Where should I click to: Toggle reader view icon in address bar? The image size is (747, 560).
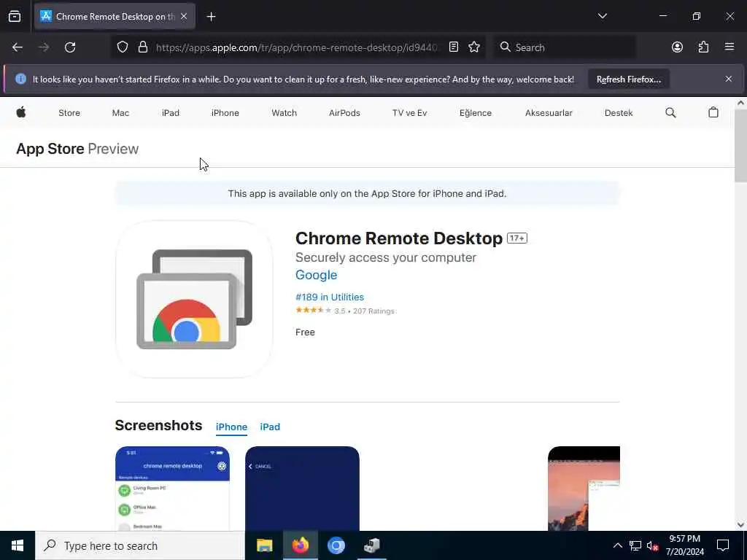tap(454, 47)
